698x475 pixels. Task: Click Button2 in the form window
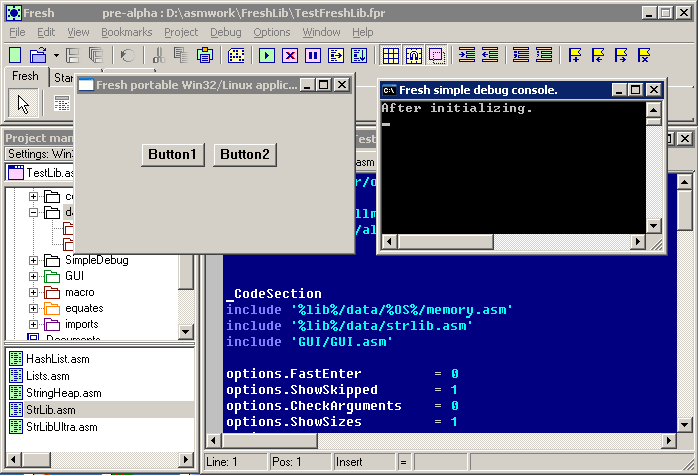click(245, 155)
